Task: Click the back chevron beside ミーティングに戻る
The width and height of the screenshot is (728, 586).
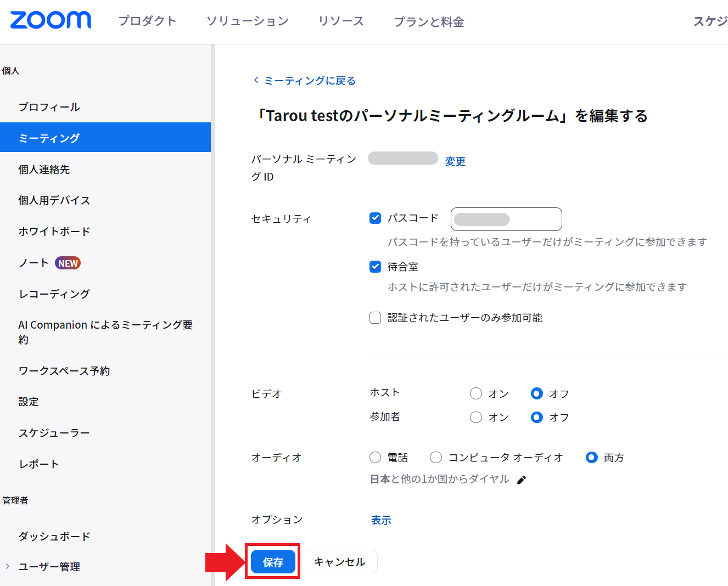Action: [256, 80]
